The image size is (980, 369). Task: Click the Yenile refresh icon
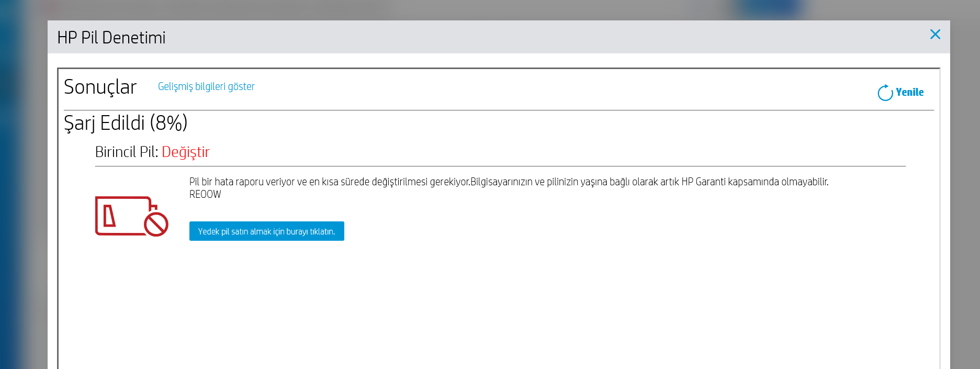coord(885,93)
